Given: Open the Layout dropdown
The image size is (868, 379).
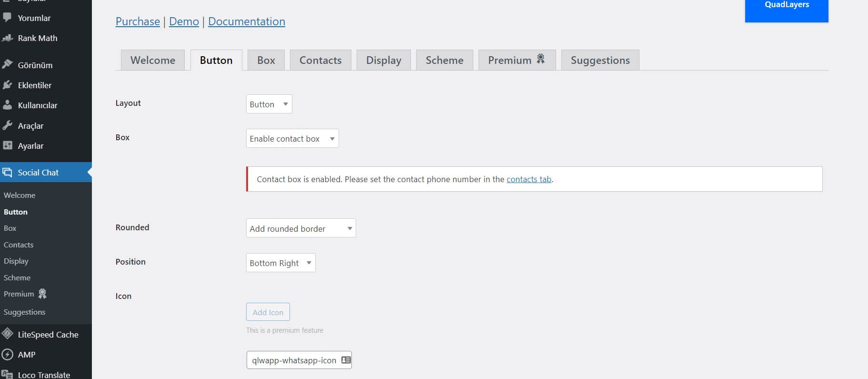Looking at the screenshot, I should [x=269, y=104].
